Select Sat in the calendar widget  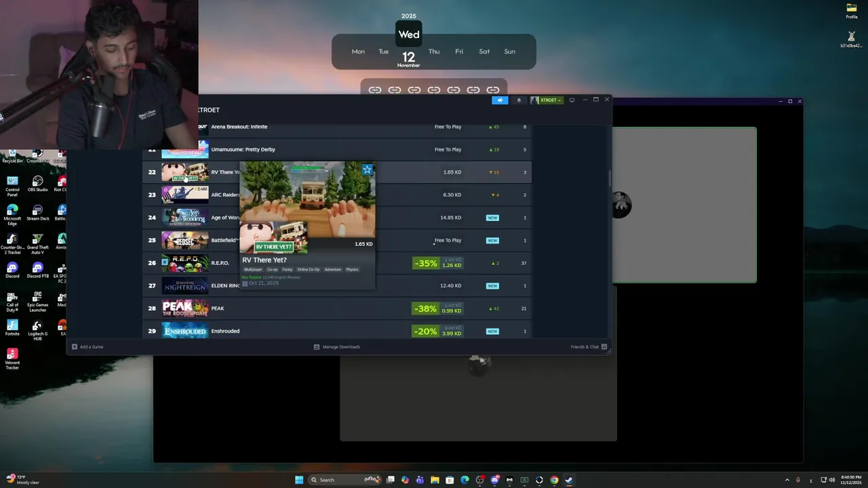point(484,52)
